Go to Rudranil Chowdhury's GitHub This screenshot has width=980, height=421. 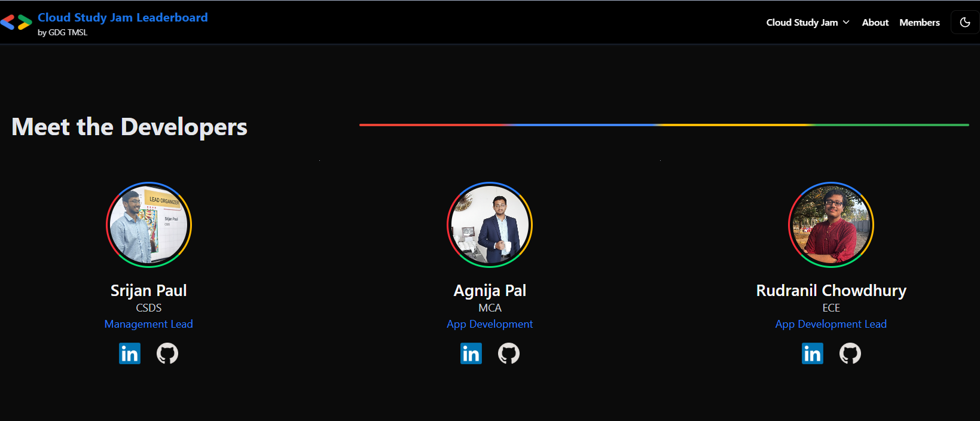[850, 353]
